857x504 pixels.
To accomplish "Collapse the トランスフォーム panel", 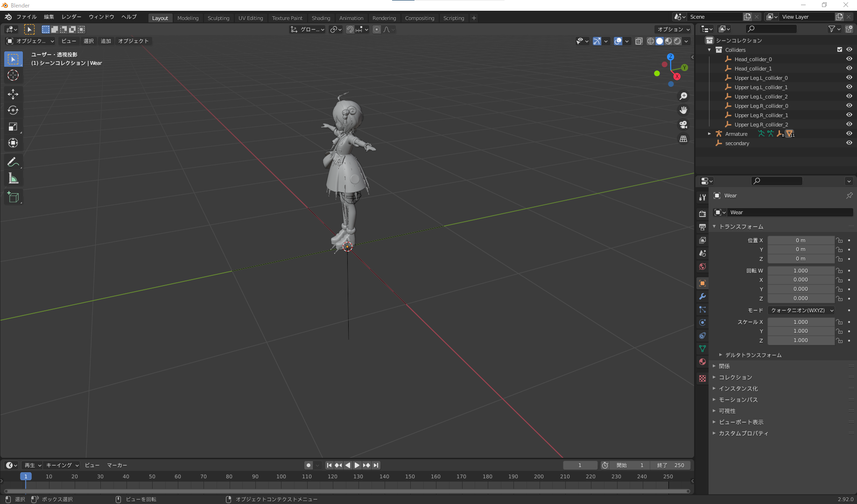I will click(x=741, y=227).
